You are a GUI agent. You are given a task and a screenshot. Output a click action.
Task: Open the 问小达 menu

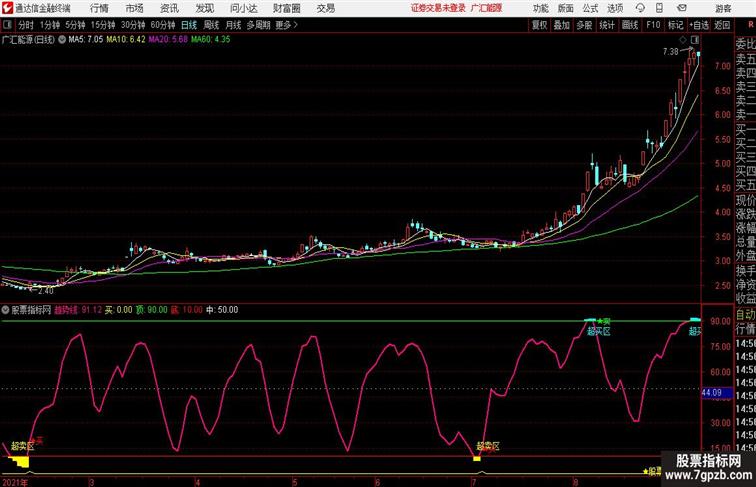point(243,8)
